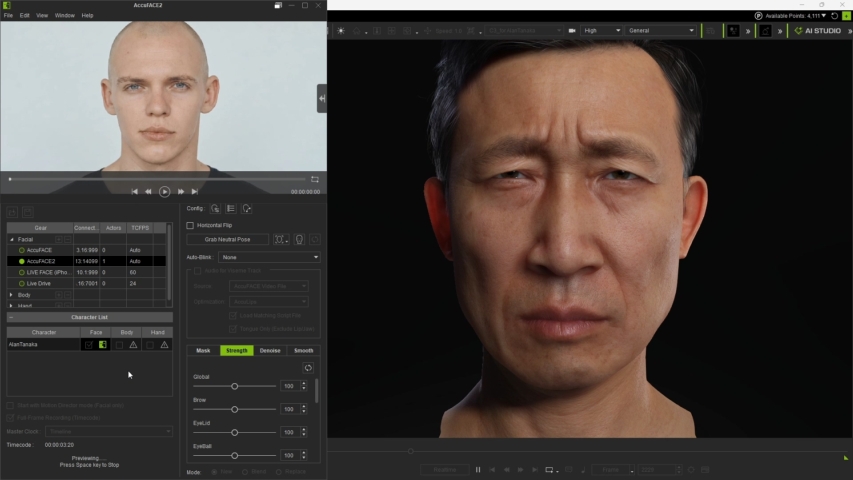This screenshot has height=480, width=853.
Task: Refresh available points icon at top right
Action: point(835,16)
